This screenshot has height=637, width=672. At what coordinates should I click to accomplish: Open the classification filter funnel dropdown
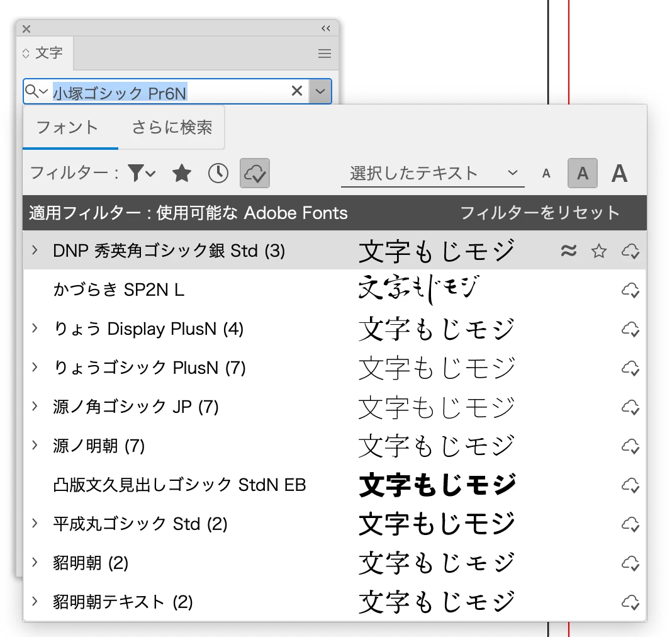tap(142, 173)
